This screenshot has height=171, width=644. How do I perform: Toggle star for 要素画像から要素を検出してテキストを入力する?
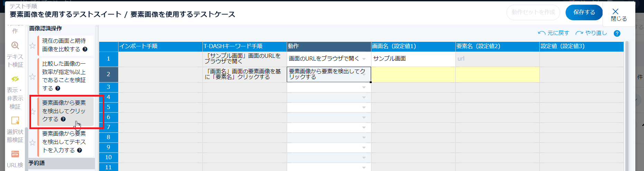pos(32,142)
